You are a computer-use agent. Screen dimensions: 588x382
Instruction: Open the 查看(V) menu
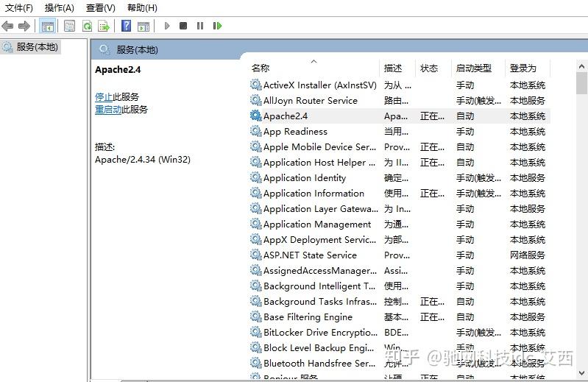101,8
